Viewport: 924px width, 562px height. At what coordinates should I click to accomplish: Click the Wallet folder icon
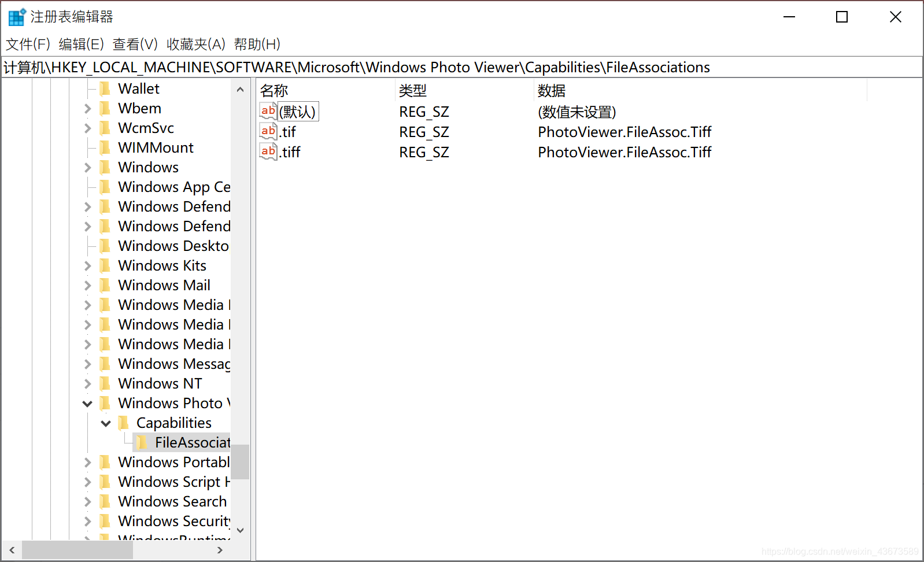(105, 88)
